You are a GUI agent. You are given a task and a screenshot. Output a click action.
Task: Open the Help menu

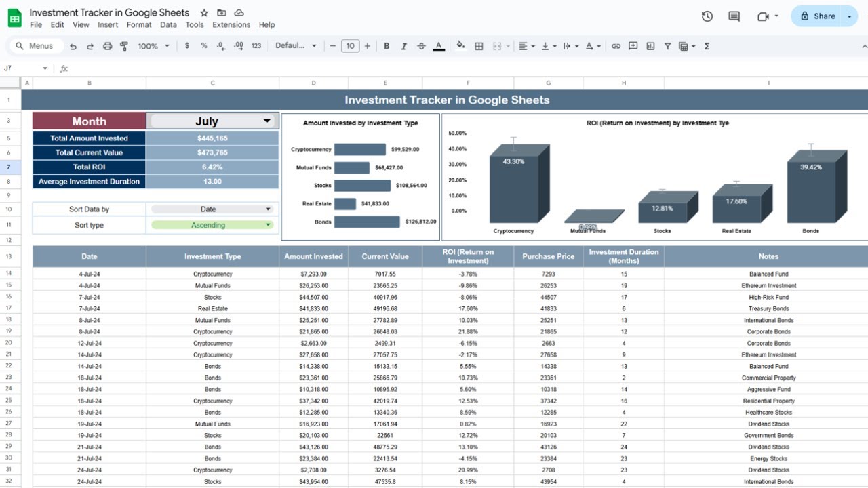(267, 24)
